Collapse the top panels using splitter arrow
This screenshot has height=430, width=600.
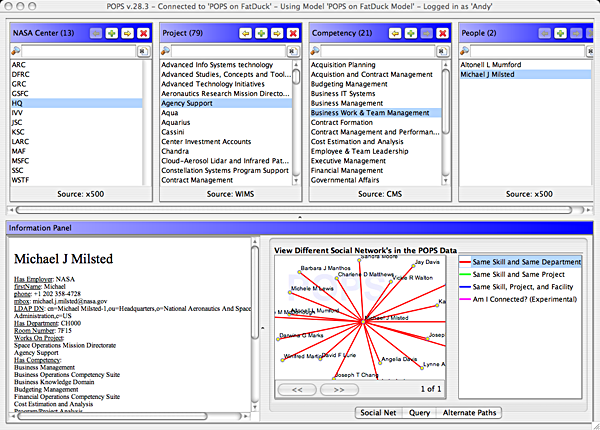[300, 216]
